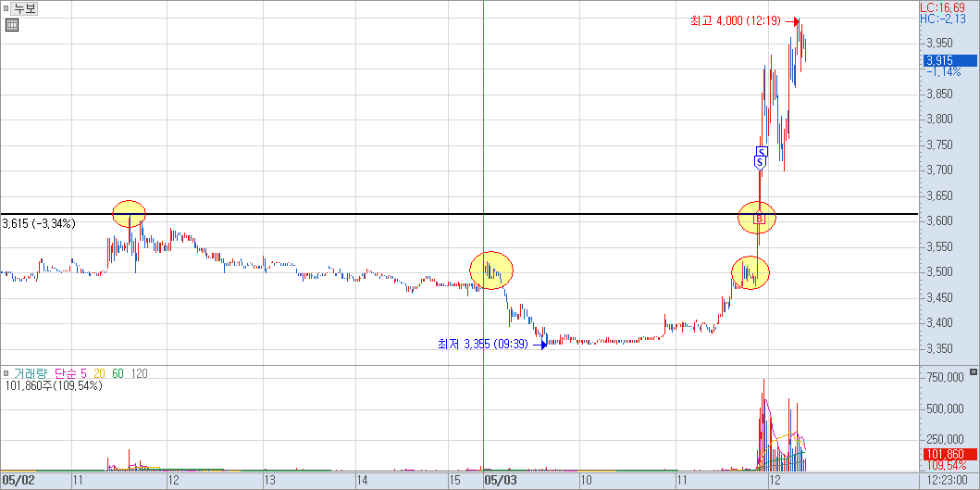
Task: Click the 13 hour label on time axis
Action: [x=270, y=481]
